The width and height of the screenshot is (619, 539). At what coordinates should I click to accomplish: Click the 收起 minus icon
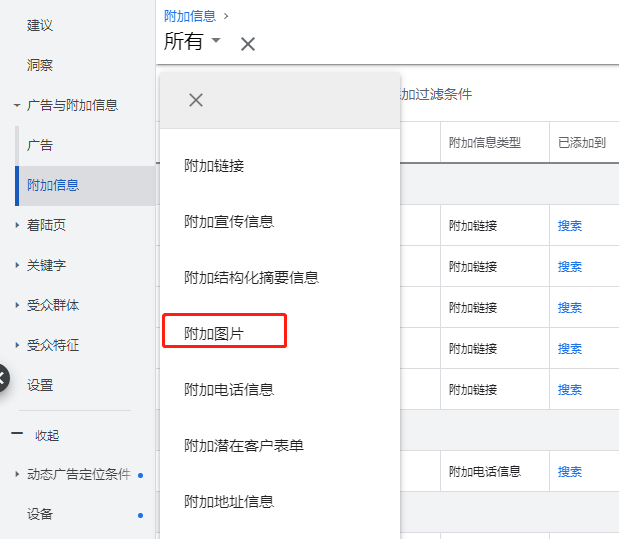point(17,433)
